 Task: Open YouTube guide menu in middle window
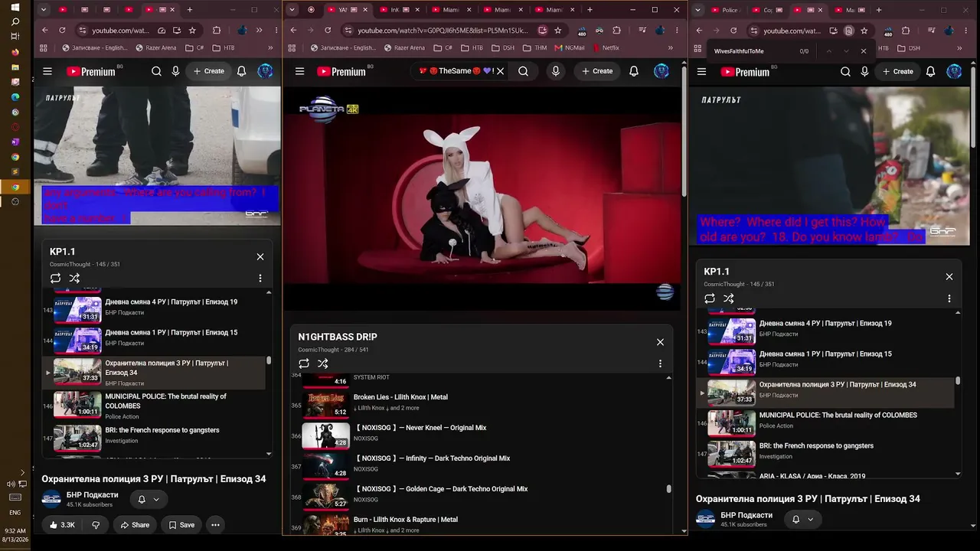tap(299, 71)
